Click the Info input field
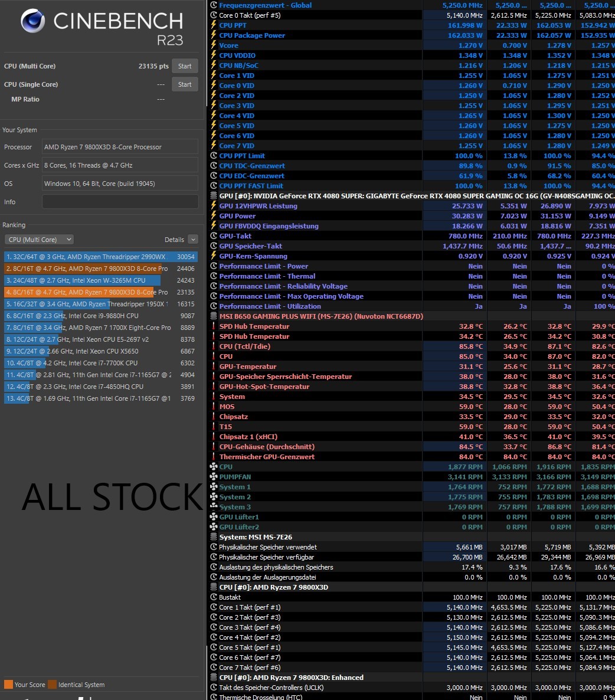Screen dimensions: 615x700 point(120,202)
